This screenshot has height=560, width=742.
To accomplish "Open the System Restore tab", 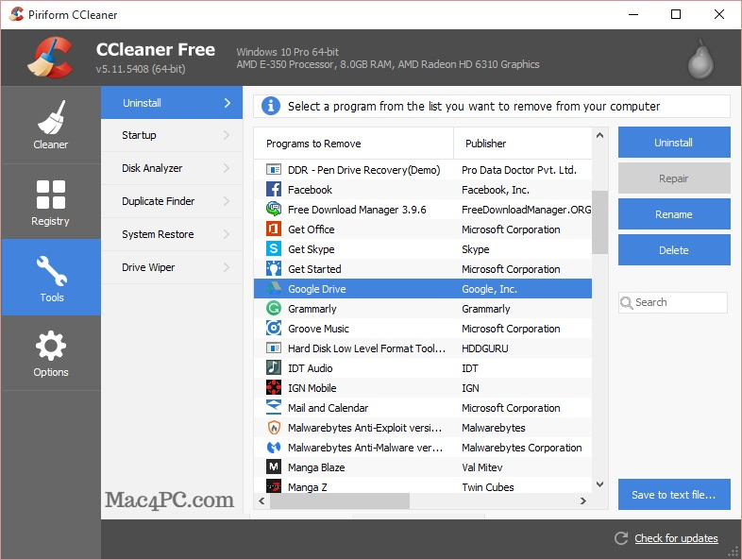I will (x=172, y=235).
